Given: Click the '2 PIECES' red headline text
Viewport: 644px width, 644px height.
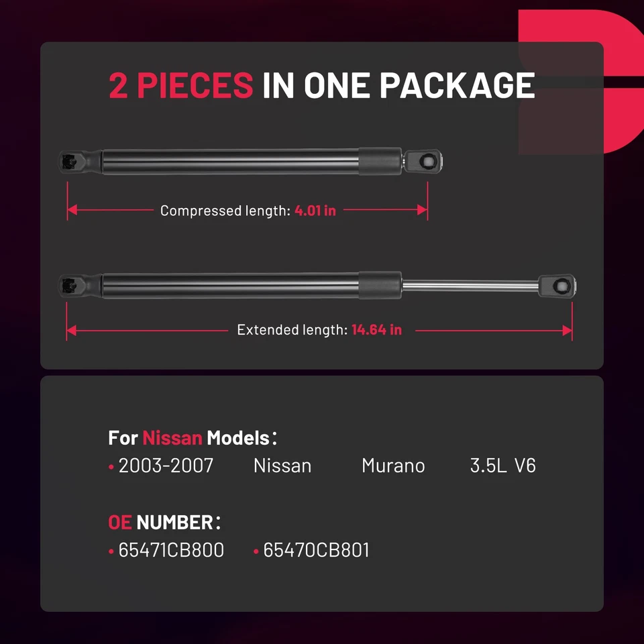Looking at the screenshot, I should click(x=180, y=85).
